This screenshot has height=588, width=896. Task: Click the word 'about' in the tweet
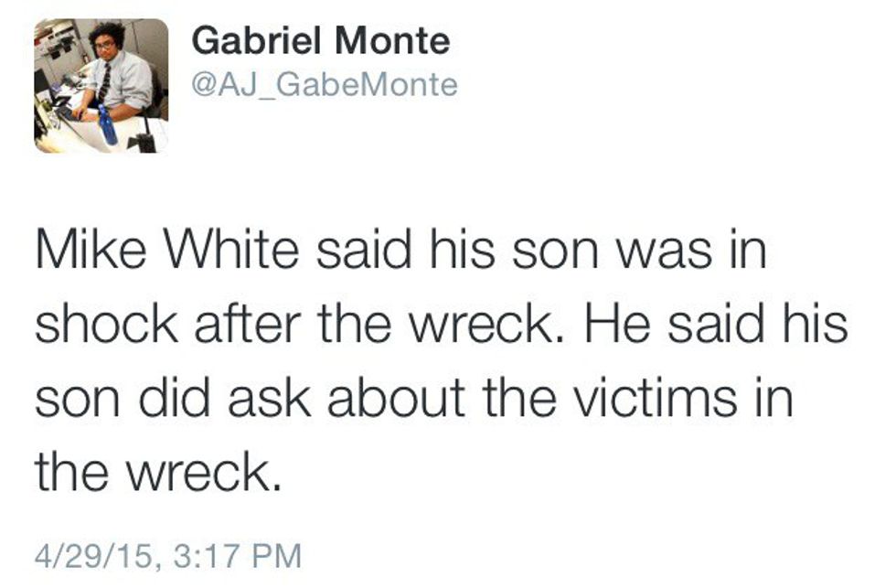point(387,401)
